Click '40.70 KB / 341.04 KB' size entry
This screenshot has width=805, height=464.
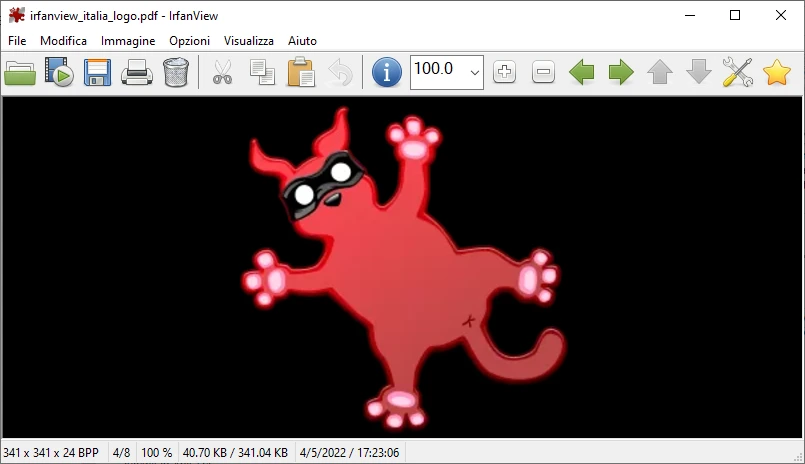[235, 453]
